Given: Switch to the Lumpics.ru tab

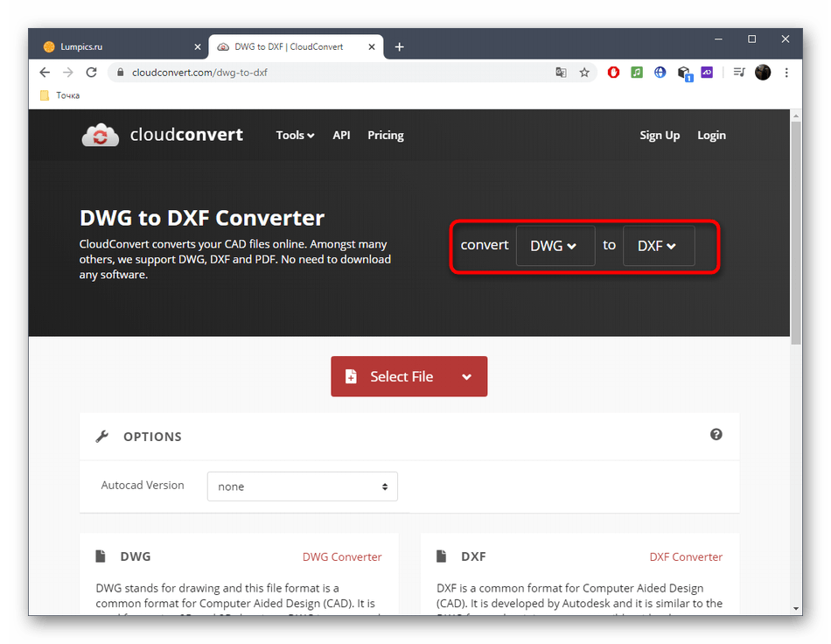Looking at the screenshot, I should (114, 46).
